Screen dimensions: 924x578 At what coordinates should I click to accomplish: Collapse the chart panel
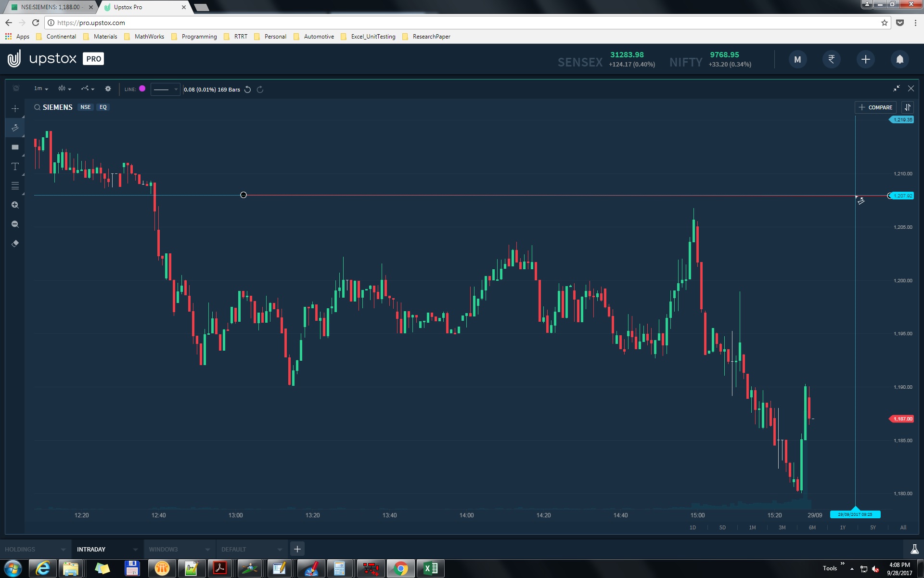tap(896, 88)
